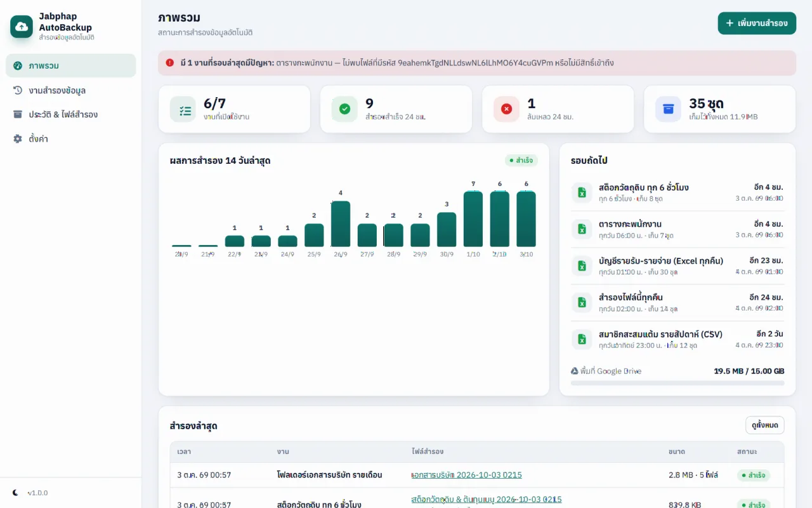Select the สต็อกวัตถุดิบ ทุก 6 ชั่วโมง title in the upcoming list
812x508 pixels.
pyautogui.click(x=644, y=187)
